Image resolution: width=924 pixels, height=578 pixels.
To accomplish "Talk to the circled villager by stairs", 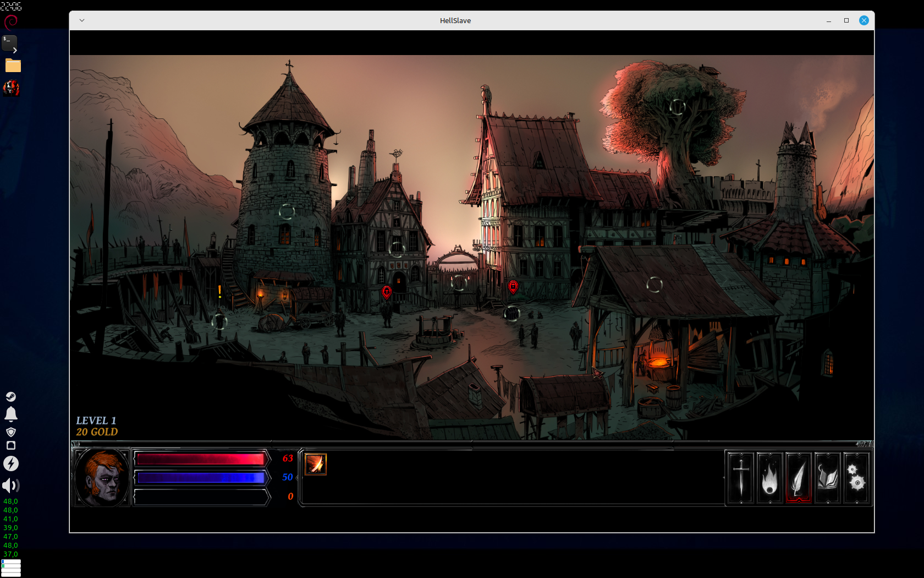I will [219, 321].
